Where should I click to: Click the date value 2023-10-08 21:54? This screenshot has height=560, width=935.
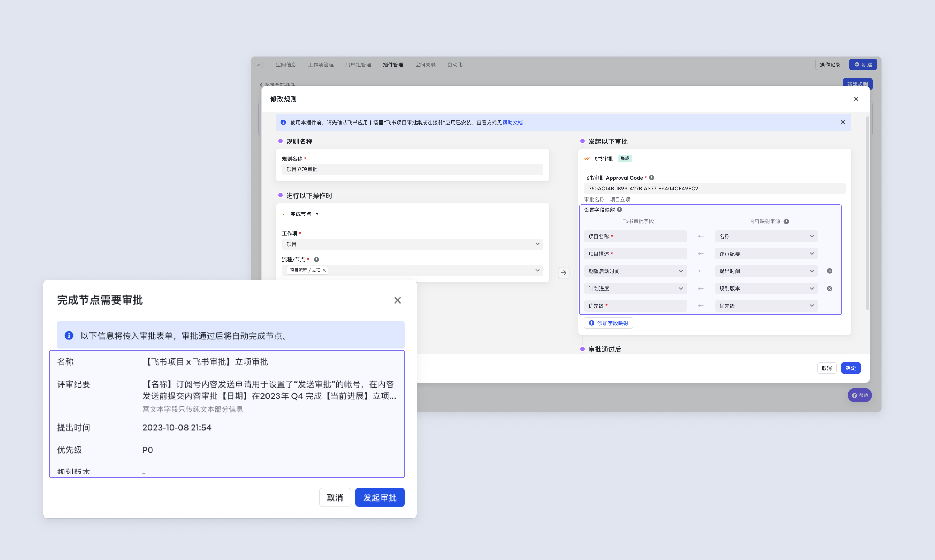177,428
